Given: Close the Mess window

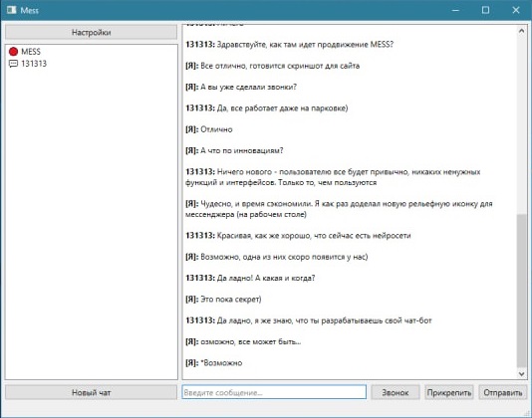Looking at the screenshot, I should pos(516,10).
